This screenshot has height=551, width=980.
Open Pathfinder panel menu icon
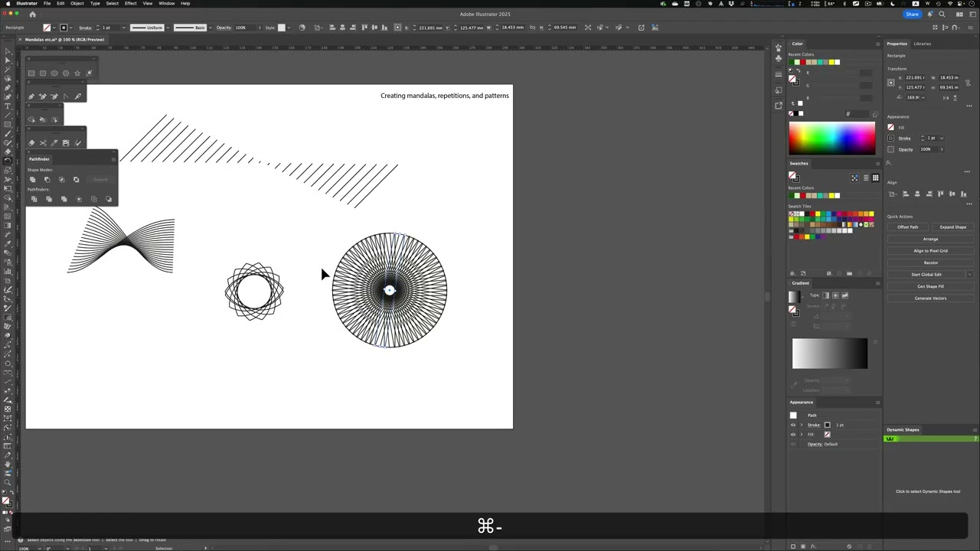coord(113,159)
